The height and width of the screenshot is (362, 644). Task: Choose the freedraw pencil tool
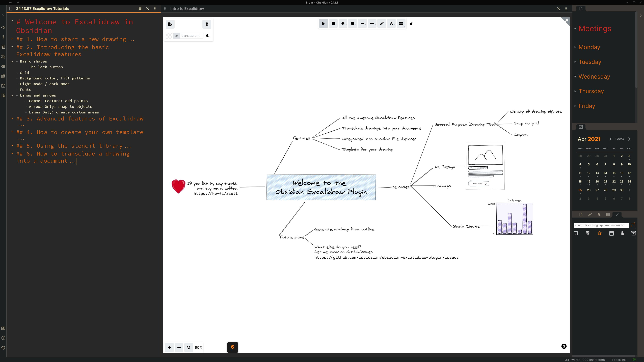(382, 23)
